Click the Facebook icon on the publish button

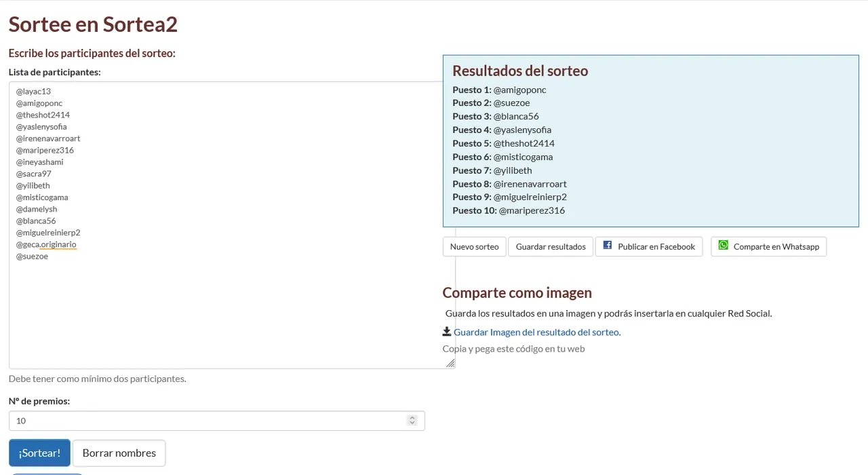(x=608, y=245)
